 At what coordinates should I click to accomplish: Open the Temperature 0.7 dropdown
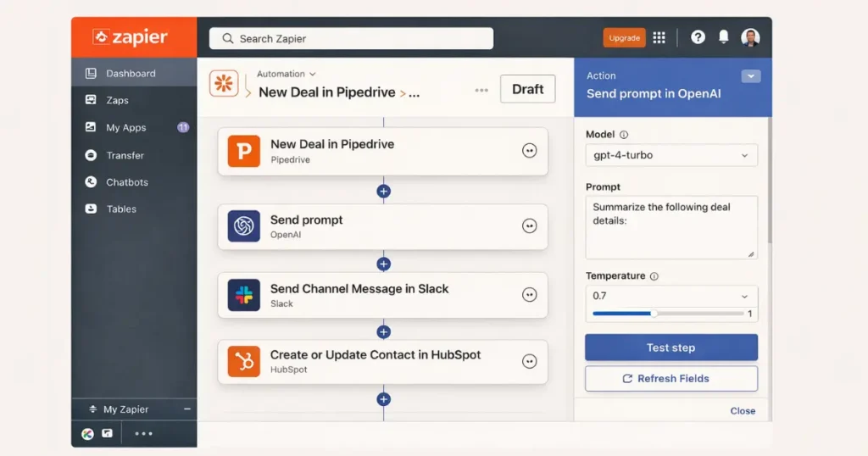670,297
